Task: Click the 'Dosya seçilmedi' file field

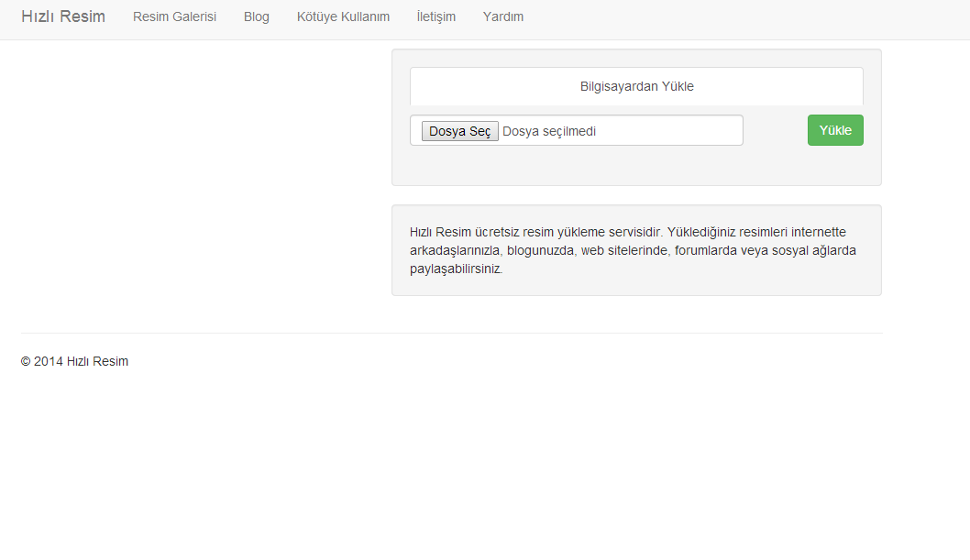Action: click(x=576, y=130)
